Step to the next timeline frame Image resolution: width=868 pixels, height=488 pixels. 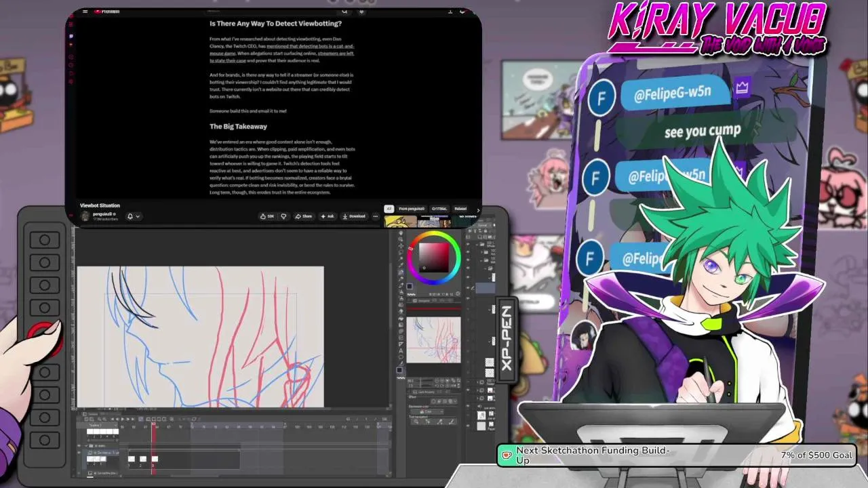click(127, 420)
